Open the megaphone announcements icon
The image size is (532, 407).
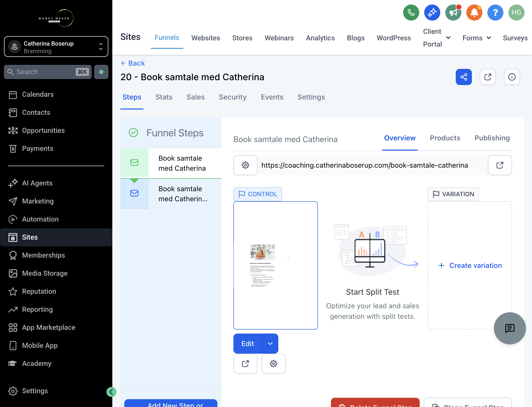click(x=453, y=13)
